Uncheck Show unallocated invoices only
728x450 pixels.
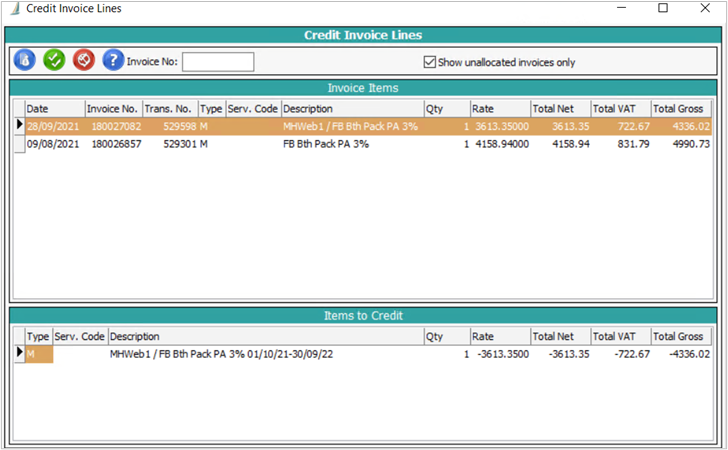(429, 62)
